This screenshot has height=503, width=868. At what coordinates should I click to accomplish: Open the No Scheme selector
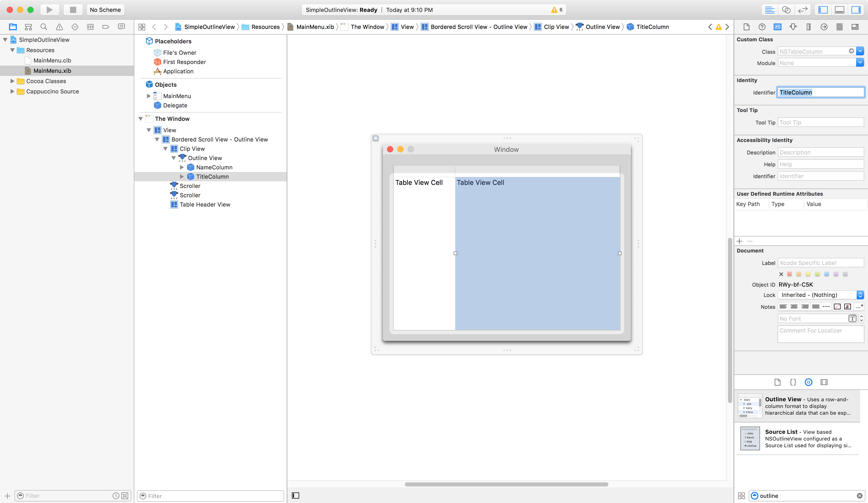click(x=105, y=10)
